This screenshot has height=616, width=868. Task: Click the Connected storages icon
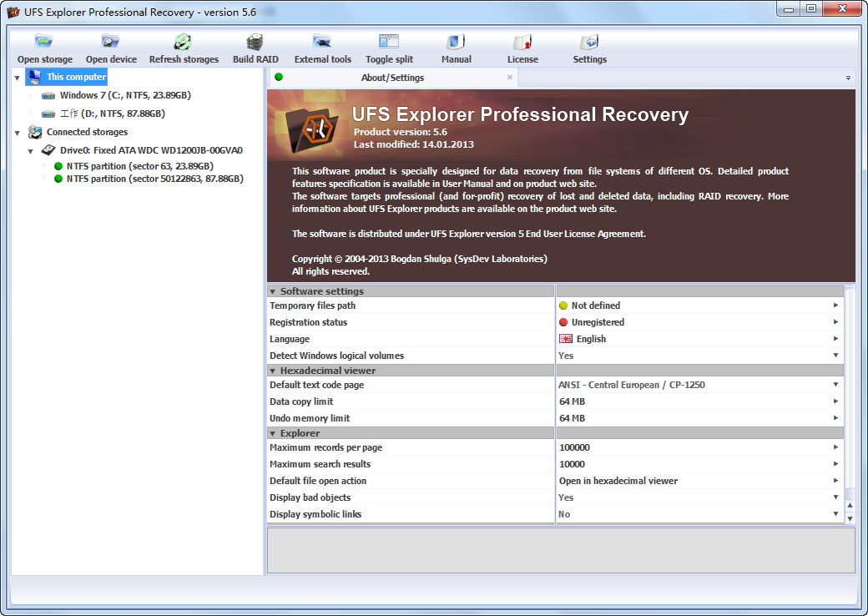point(35,132)
